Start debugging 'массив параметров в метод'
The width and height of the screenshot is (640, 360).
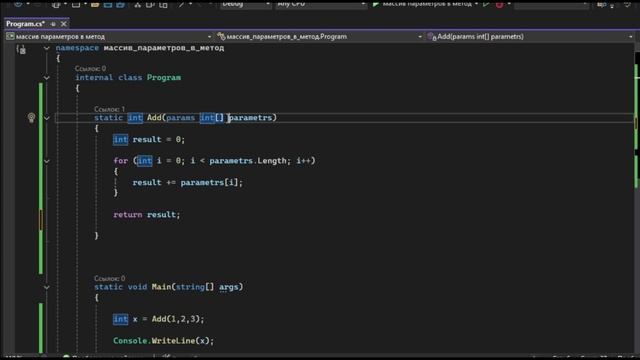[x=424, y=4]
